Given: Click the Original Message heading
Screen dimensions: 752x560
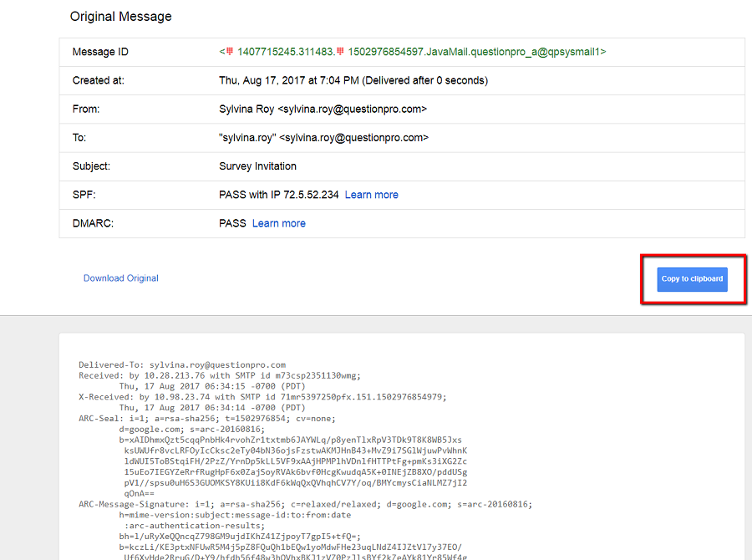Looking at the screenshot, I should point(120,16).
